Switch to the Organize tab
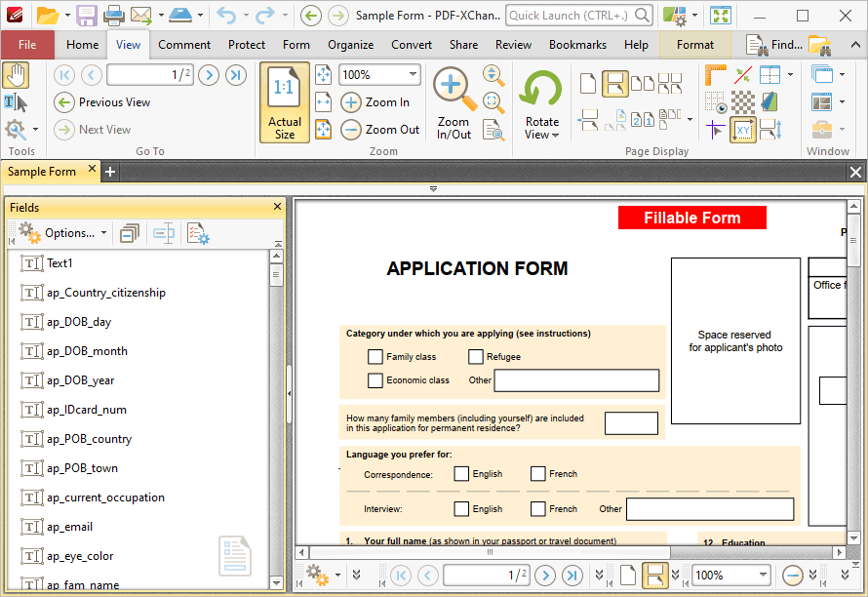This screenshot has width=868, height=597. tap(350, 45)
